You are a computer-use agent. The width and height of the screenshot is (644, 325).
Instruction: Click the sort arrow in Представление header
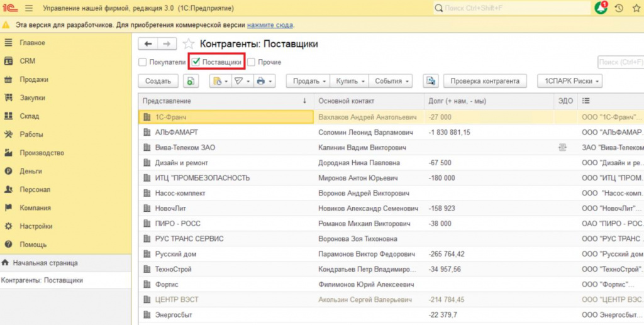[304, 101]
